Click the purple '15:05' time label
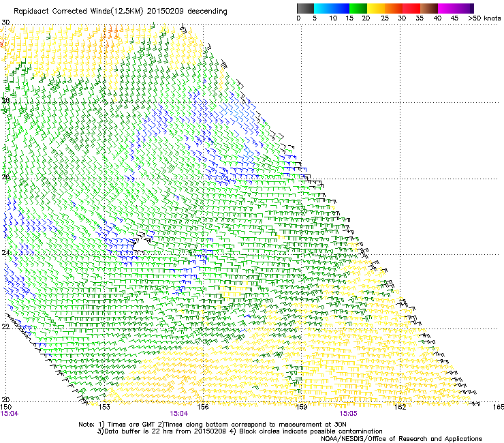The image size is (504, 443). pyautogui.click(x=348, y=414)
